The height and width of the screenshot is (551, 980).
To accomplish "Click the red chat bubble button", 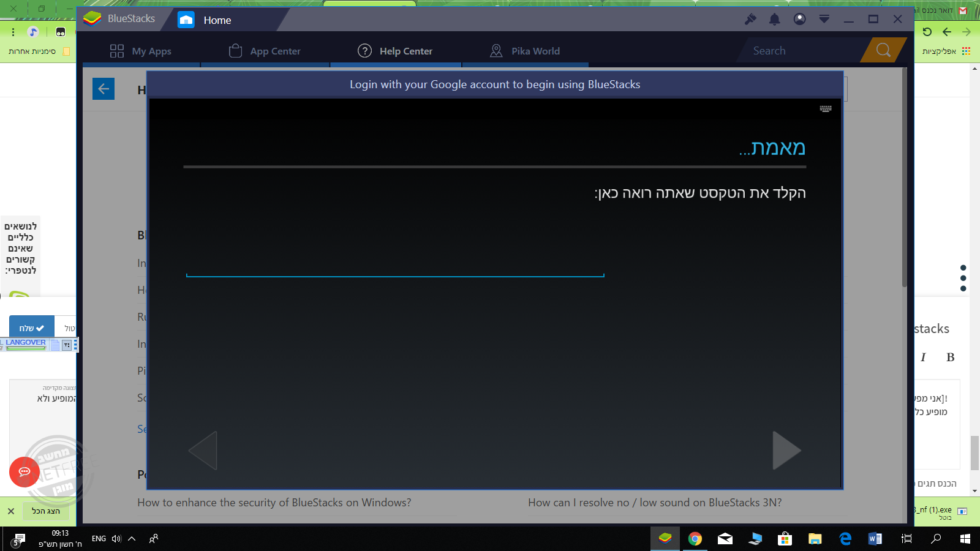I will [24, 471].
